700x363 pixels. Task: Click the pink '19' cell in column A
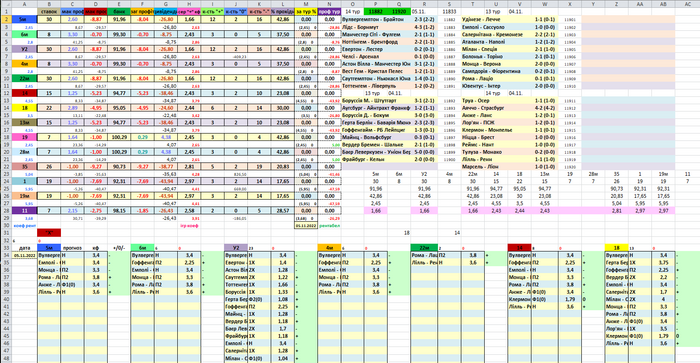click(25, 137)
